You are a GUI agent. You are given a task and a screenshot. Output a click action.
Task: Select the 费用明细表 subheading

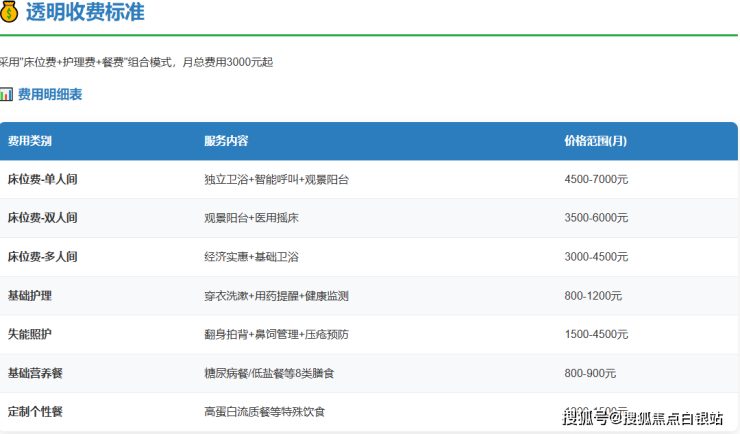(50, 95)
